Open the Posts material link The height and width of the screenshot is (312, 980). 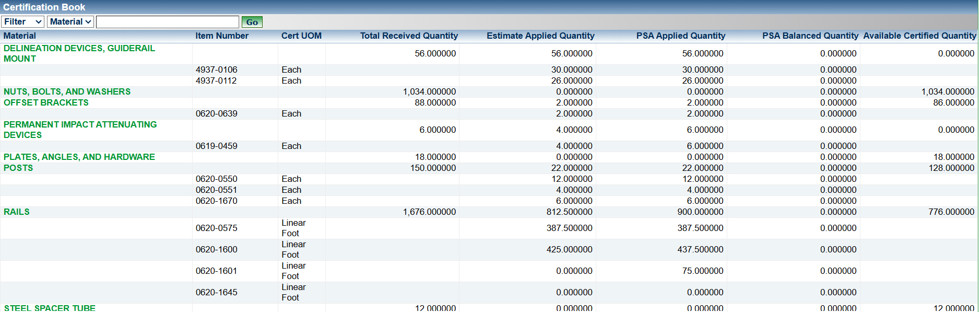tap(18, 168)
